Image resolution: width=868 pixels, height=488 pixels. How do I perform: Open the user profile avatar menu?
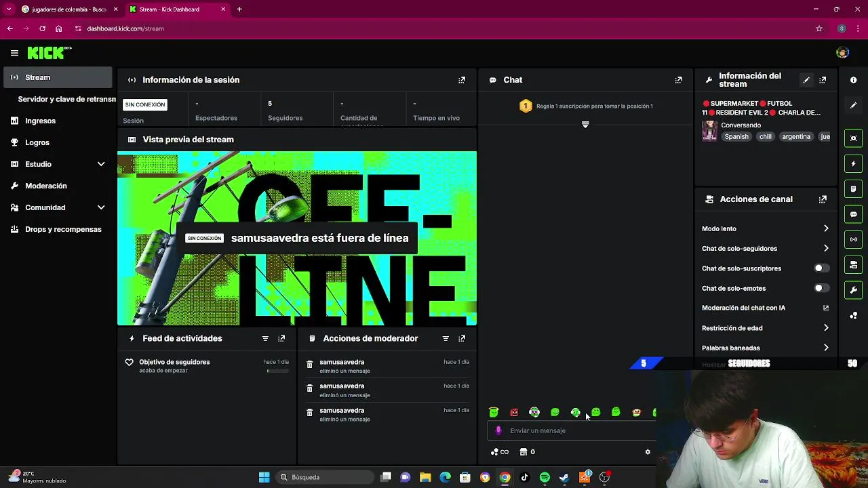tap(842, 53)
